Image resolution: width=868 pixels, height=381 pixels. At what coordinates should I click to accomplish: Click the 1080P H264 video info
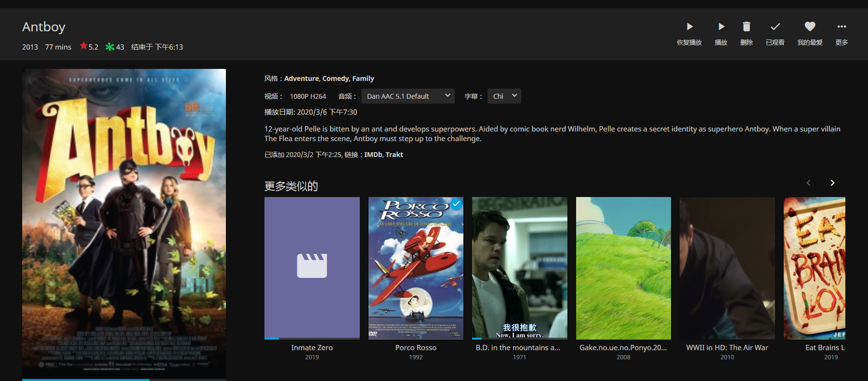click(x=308, y=96)
